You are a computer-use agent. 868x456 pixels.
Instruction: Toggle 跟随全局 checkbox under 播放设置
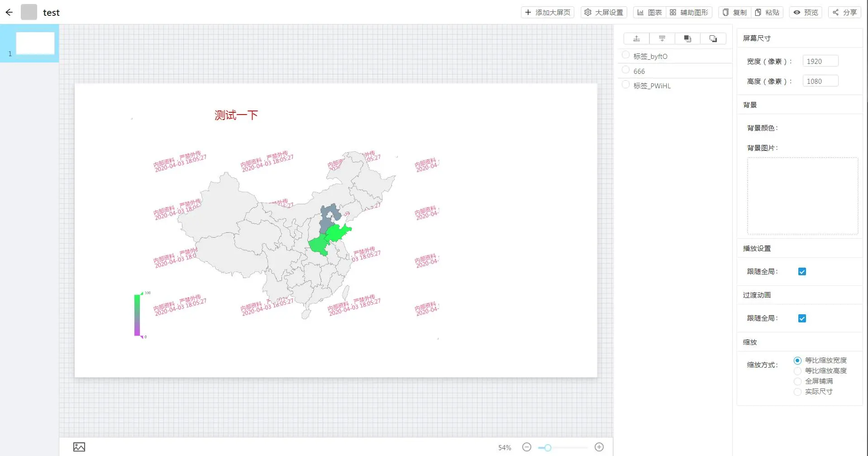[x=802, y=272]
